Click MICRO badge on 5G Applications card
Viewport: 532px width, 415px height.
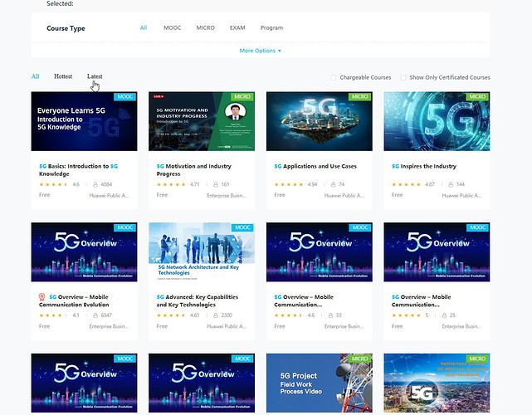click(360, 97)
